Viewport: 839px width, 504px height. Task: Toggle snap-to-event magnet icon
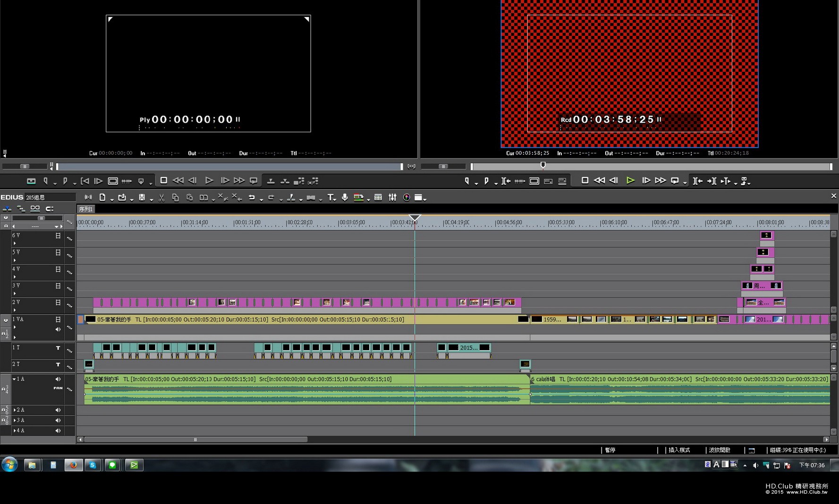pos(49,209)
